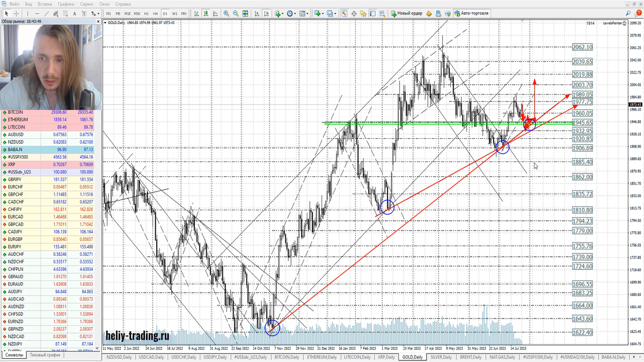Switch chart to line chart mode
Screen dimensions: 644x362
click(215, 13)
